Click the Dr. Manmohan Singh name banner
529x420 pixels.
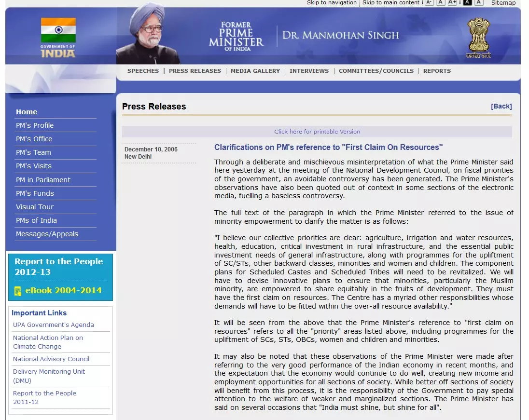tap(340, 35)
